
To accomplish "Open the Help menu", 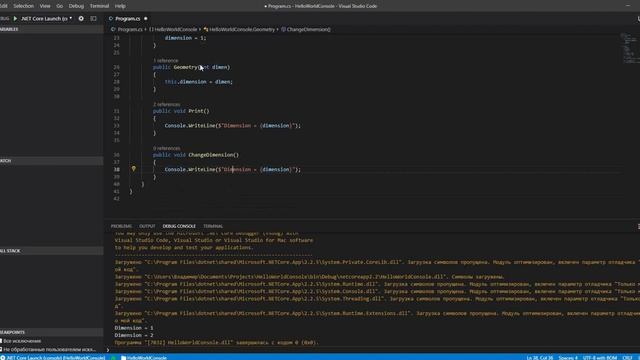I will [x=120, y=6].
